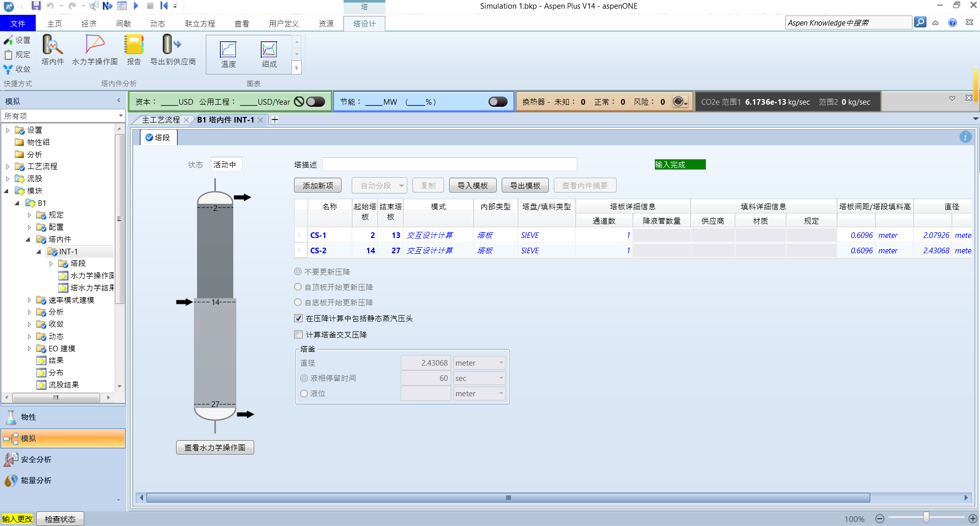The height and width of the screenshot is (526, 980).
Task: Click the 报告 report icon
Action: click(134, 50)
